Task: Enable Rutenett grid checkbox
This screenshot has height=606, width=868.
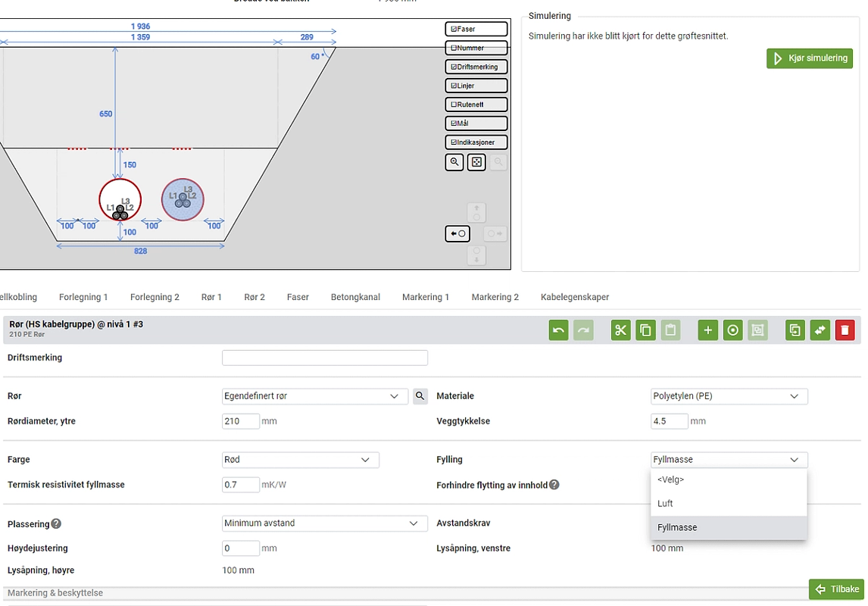Action: (x=476, y=104)
